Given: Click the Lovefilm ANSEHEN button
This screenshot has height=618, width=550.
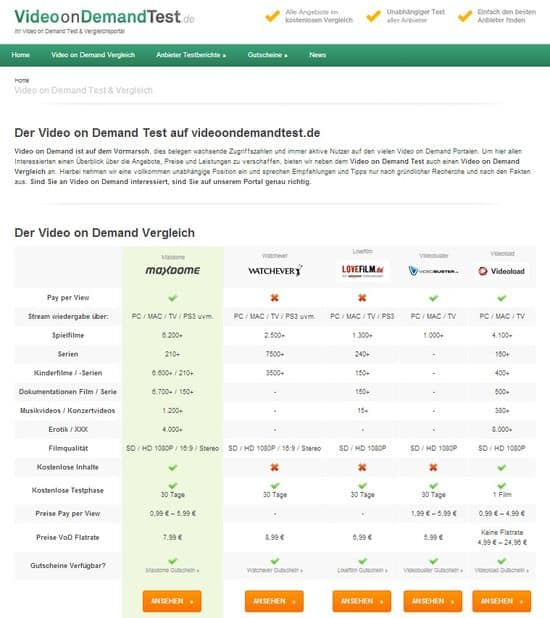Looking at the screenshot, I should point(362,601).
